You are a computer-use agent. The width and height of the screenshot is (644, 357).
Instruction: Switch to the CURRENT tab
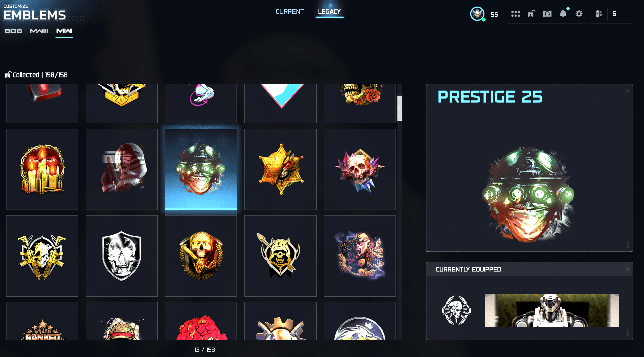point(289,12)
